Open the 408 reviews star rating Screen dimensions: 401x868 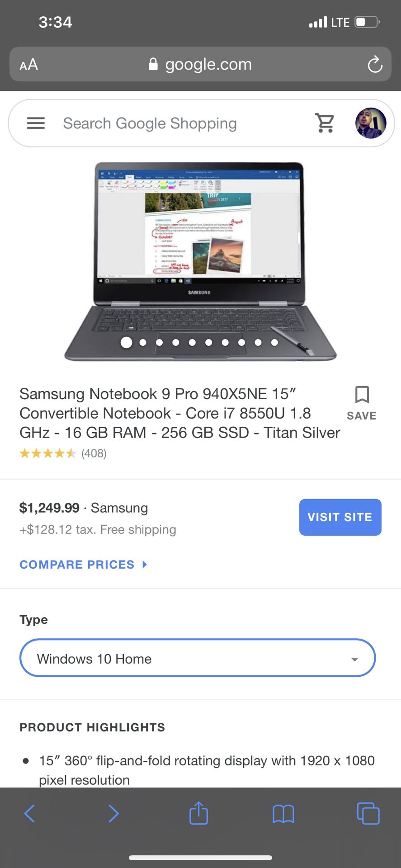coord(63,453)
